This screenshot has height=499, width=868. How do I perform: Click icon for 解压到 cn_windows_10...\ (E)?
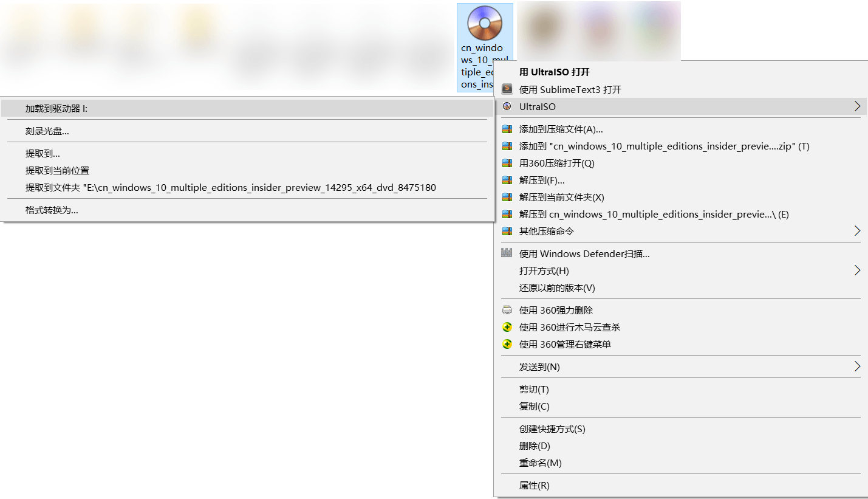[x=507, y=215]
